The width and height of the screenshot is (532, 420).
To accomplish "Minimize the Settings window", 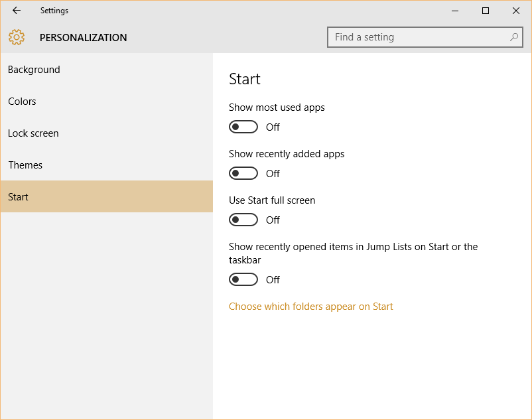I will [455, 11].
